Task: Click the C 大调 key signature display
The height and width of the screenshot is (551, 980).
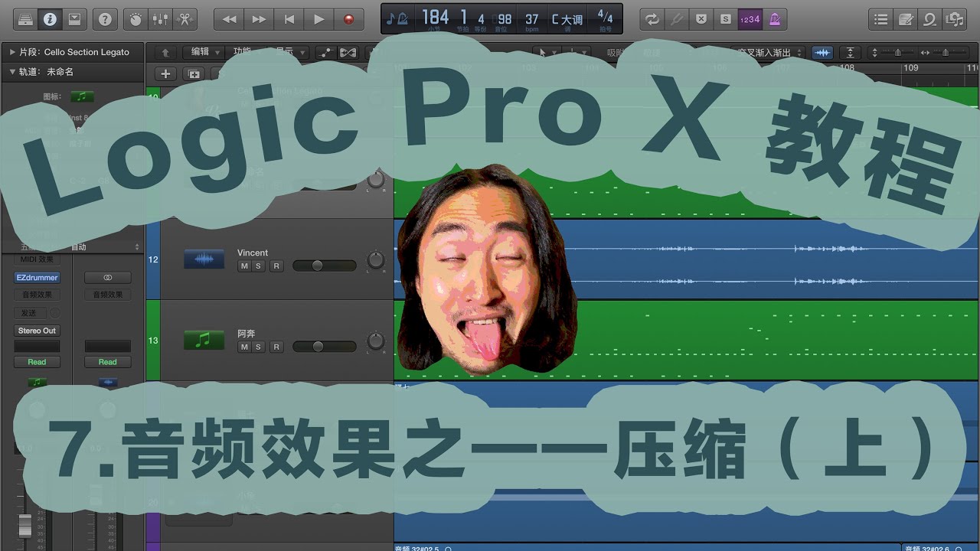Action: tap(567, 18)
